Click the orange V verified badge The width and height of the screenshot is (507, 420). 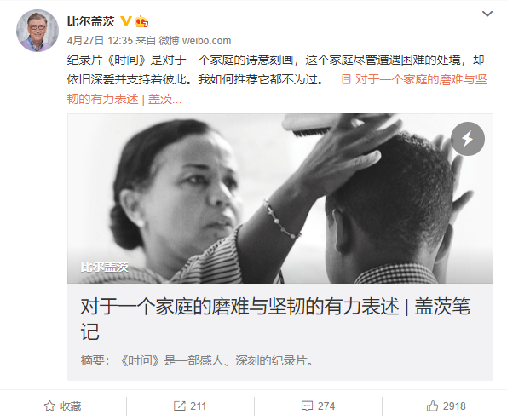click(125, 21)
